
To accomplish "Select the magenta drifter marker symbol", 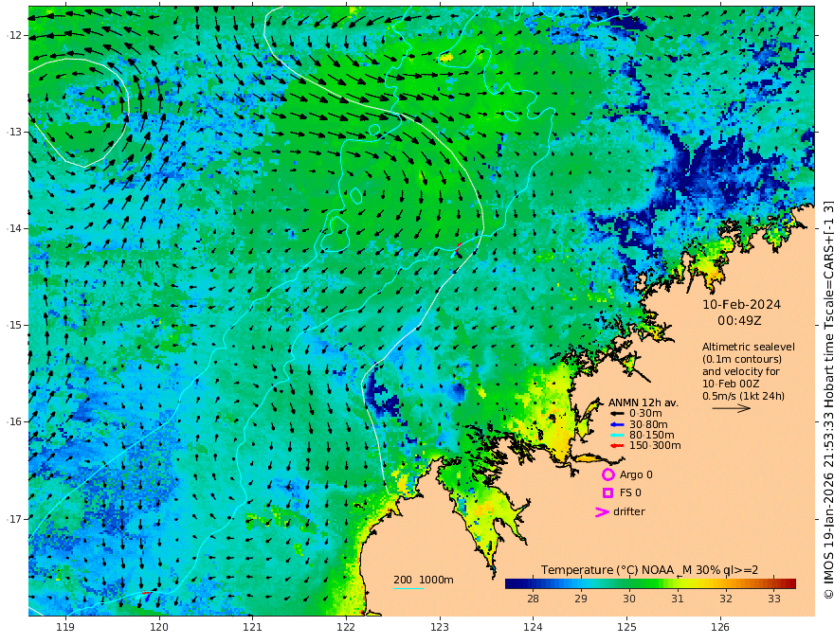I will point(602,512).
